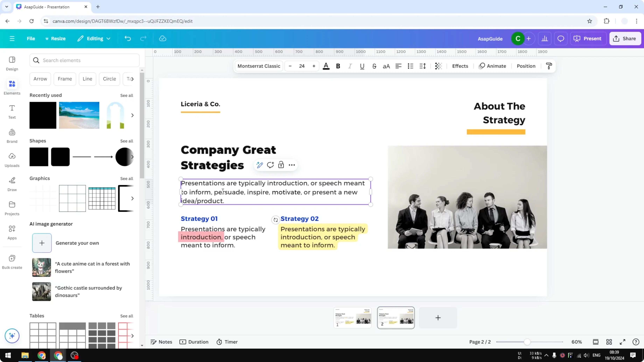The height and width of the screenshot is (362, 644).
Task: Expand more Shapes with the chevron arrow
Action: tap(132, 157)
